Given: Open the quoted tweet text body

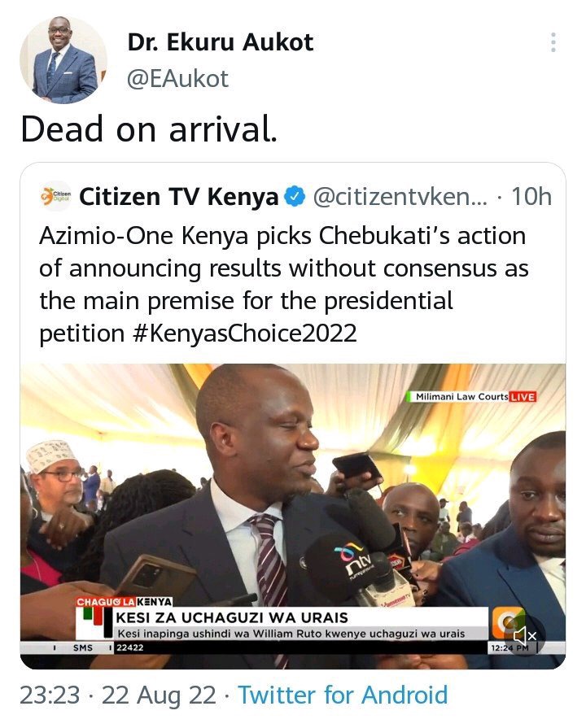Looking at the screenshot, I should click(x=283, y=285).
